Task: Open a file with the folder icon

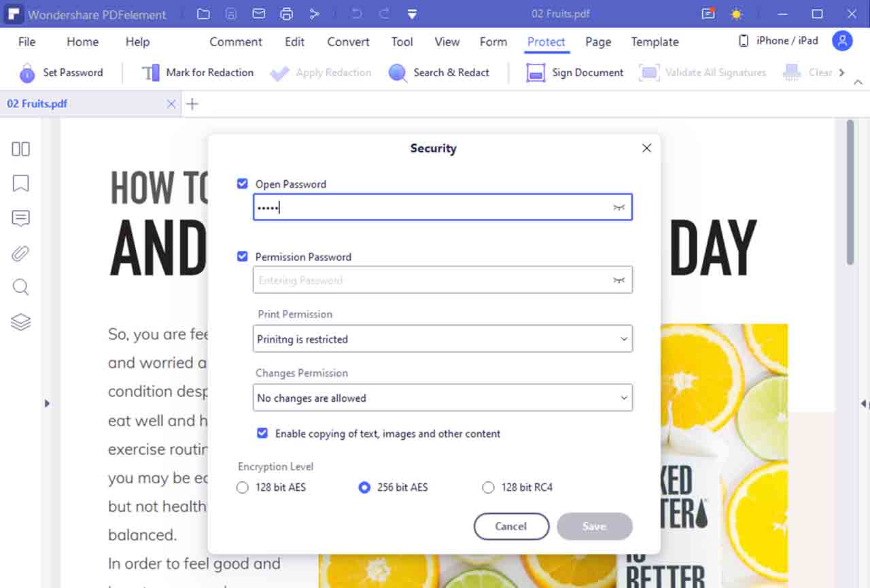Action: pos(203,14)
